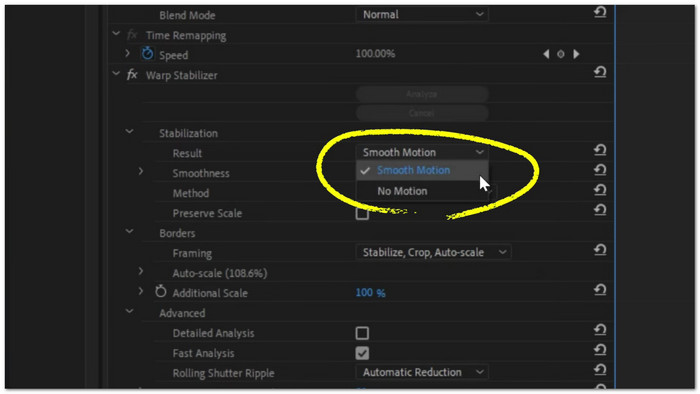
Task: Open the Framing dropdown
Action: [433, 253]
